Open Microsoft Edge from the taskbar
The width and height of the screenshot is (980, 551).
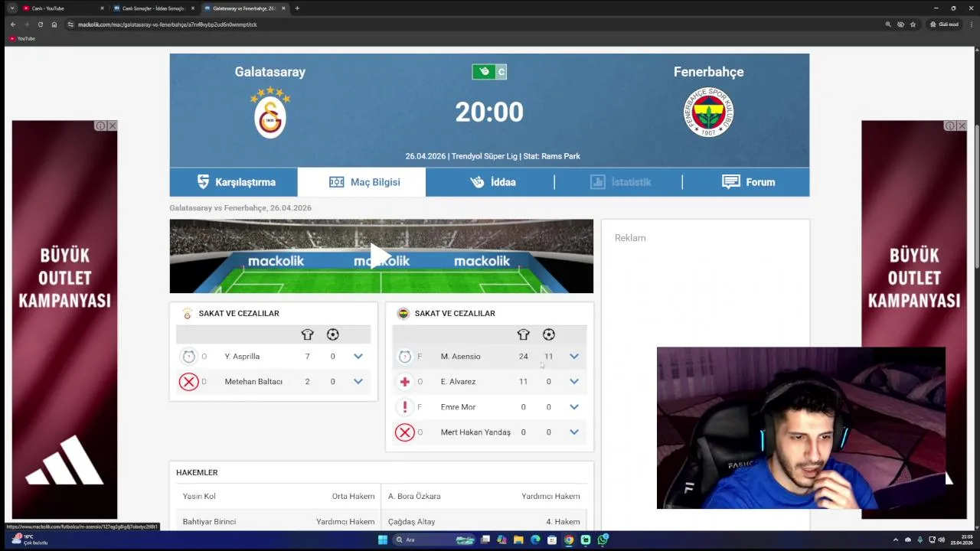(x=535, y=540)
